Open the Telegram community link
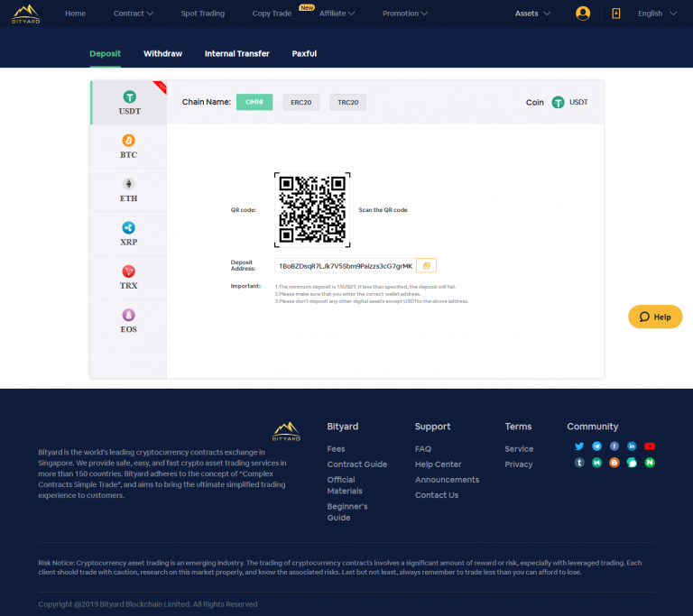 pyautogui.click(x=596, y=446)
